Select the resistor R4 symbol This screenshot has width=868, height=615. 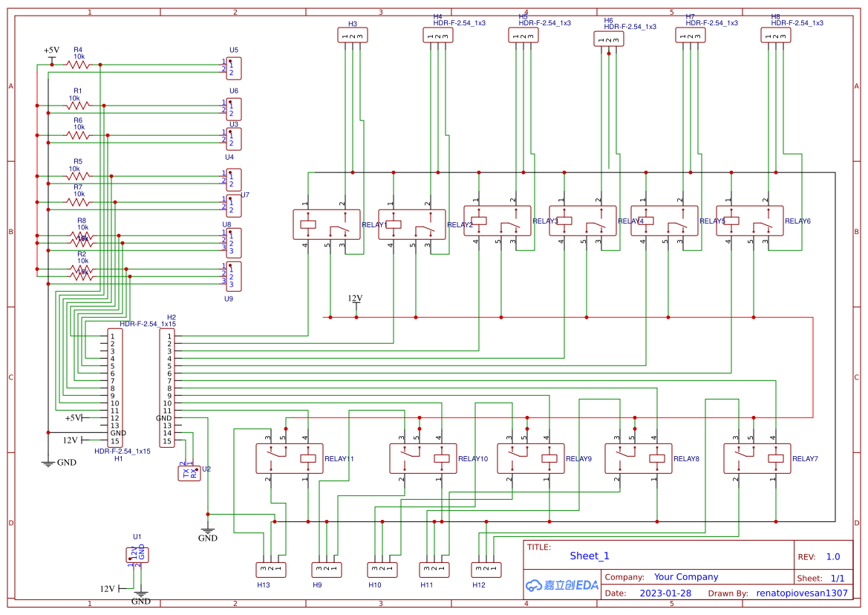click(76, 65)
